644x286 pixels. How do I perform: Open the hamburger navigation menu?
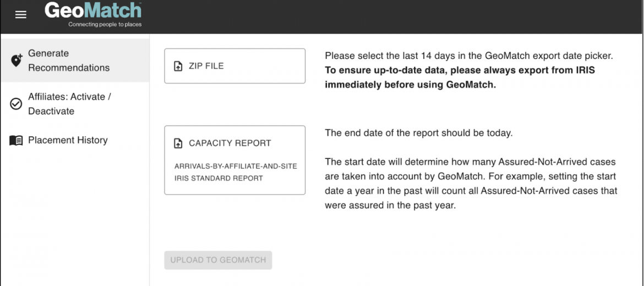click(20, 15)
